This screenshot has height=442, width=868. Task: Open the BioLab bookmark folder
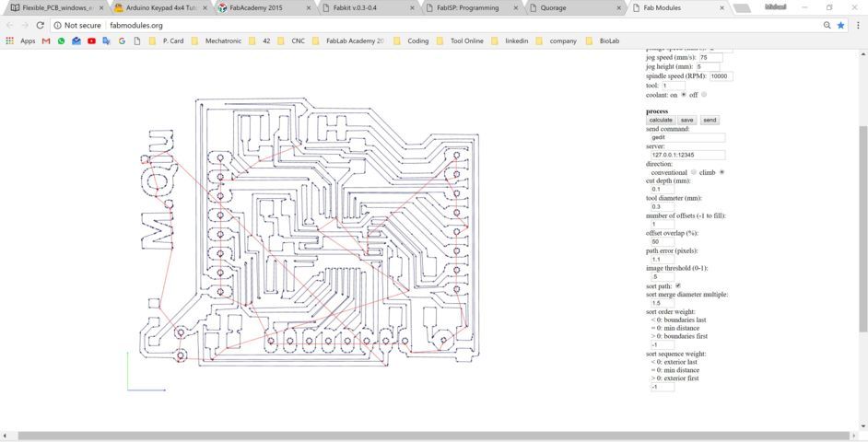click(x=603, y=41)
